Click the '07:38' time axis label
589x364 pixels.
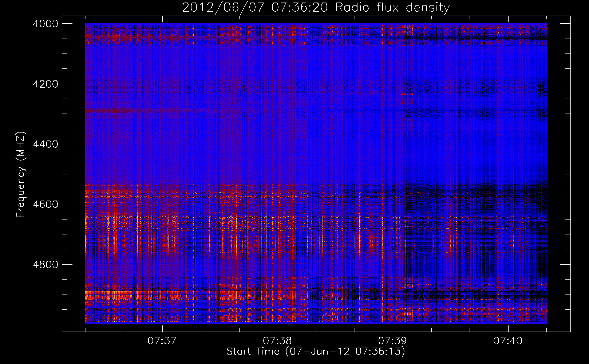(x=277, y=341)
